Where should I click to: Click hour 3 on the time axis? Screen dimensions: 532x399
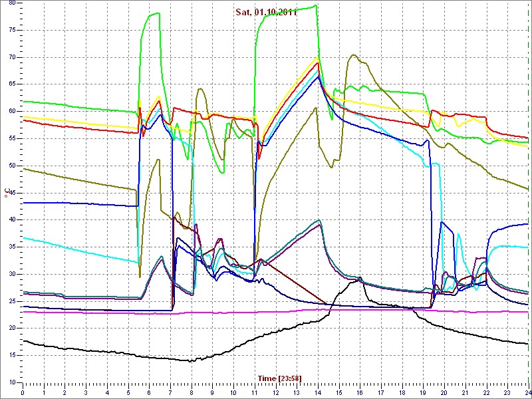click(86, 392)
